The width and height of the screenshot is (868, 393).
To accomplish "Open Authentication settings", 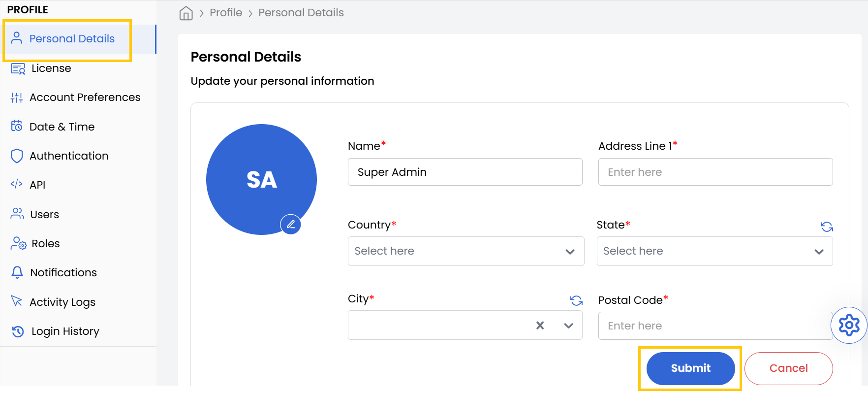I will [x=79, y=156].
